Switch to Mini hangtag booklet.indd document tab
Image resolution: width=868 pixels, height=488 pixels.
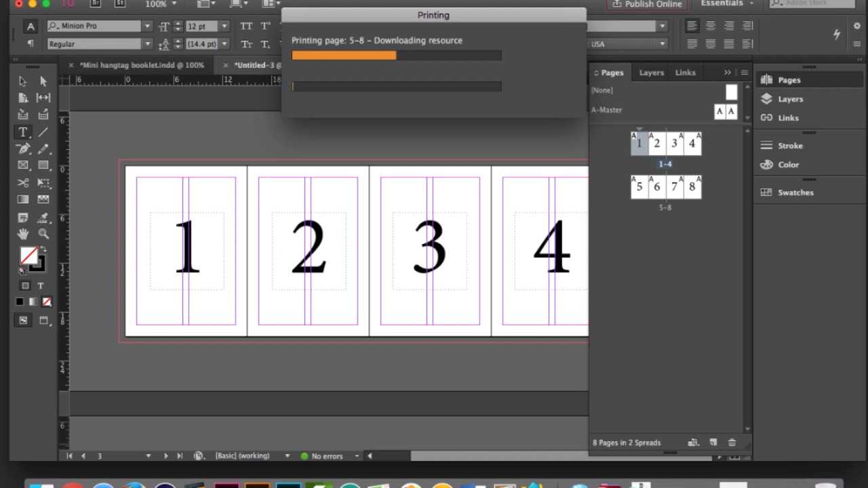click(x=142, y=65)
